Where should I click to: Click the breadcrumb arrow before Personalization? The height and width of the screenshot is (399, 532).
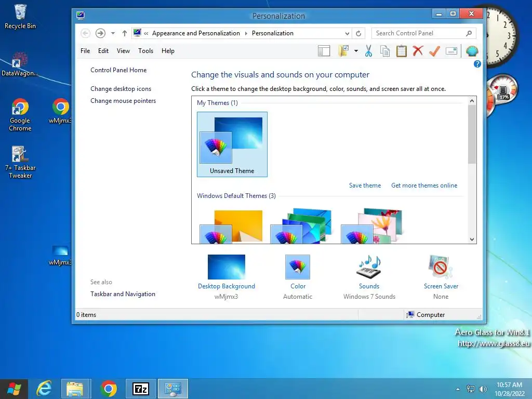246,33
